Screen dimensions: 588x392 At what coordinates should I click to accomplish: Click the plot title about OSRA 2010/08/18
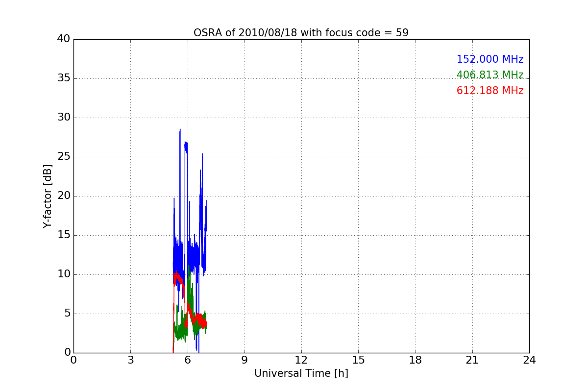pos(301,33)
